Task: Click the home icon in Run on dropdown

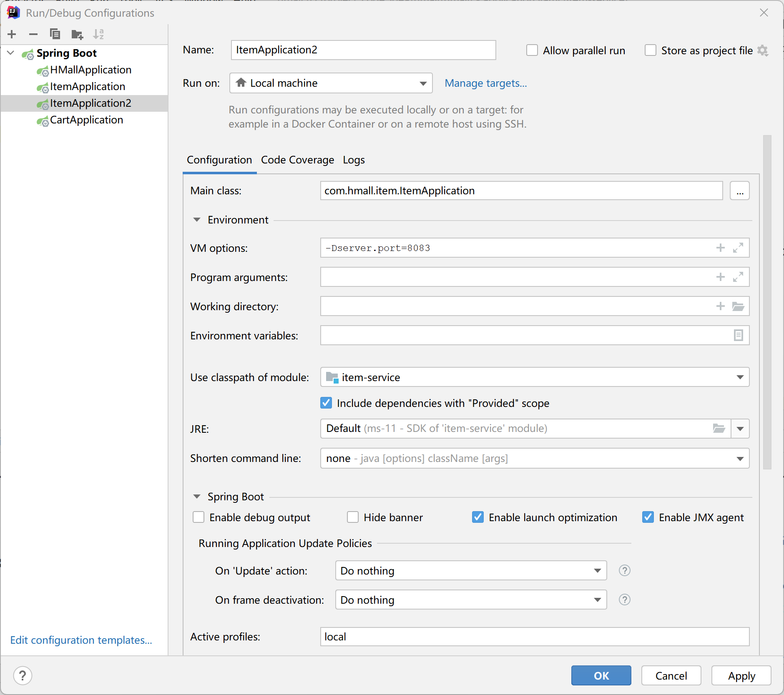Action: (x=241, y=83)
